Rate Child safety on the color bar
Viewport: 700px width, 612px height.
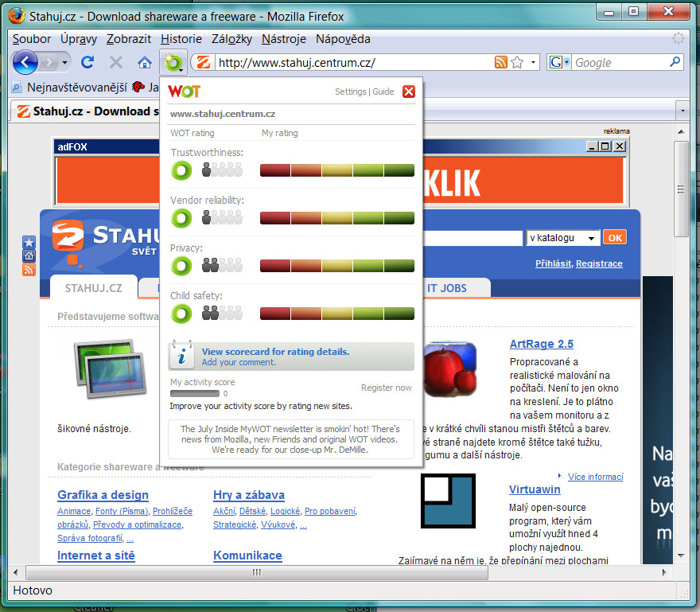tap(337, 314)
